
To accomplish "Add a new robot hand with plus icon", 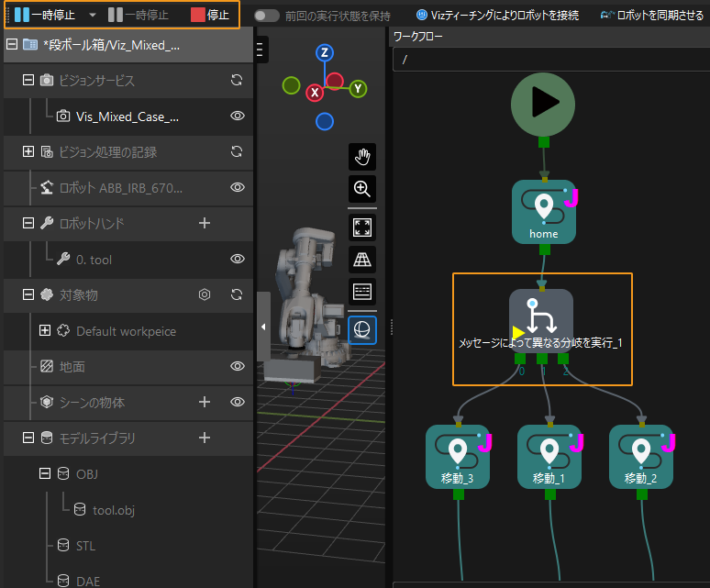I will (205, 223).
